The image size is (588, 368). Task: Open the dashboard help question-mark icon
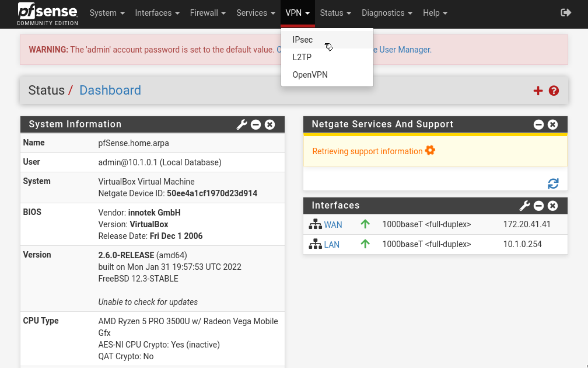554,91
